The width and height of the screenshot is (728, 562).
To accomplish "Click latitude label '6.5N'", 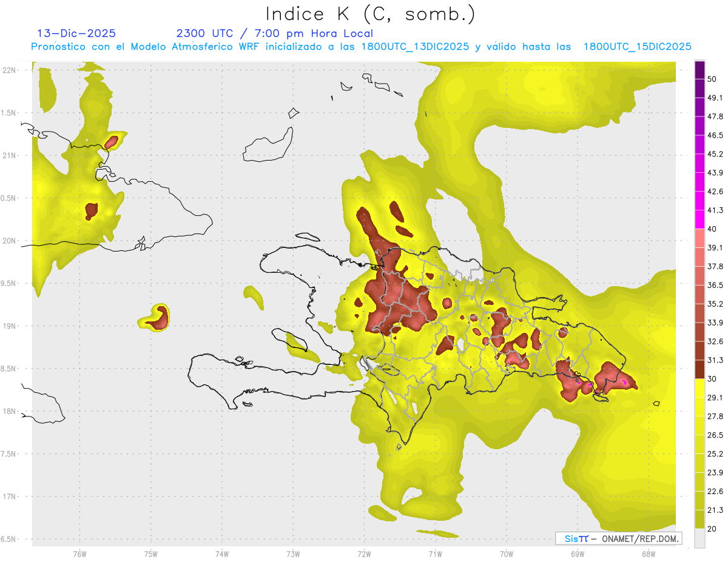I will (9, 540).
